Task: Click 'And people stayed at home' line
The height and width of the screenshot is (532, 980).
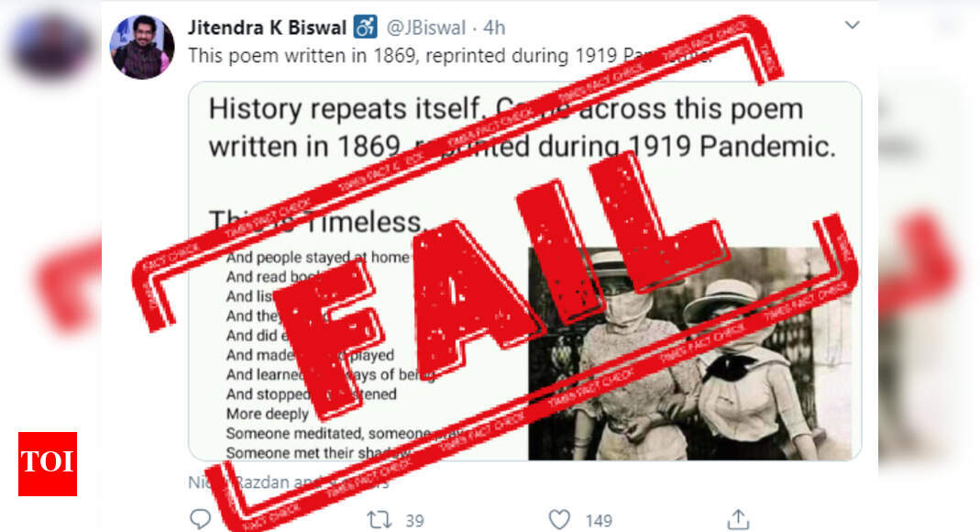Action: (317, 257)
